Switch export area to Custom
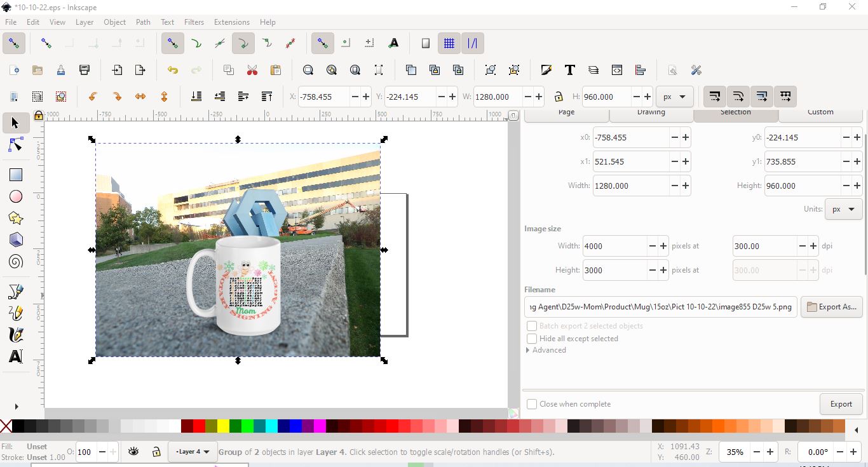This screenshot has width=868, height=467. [x=820, y=114]
